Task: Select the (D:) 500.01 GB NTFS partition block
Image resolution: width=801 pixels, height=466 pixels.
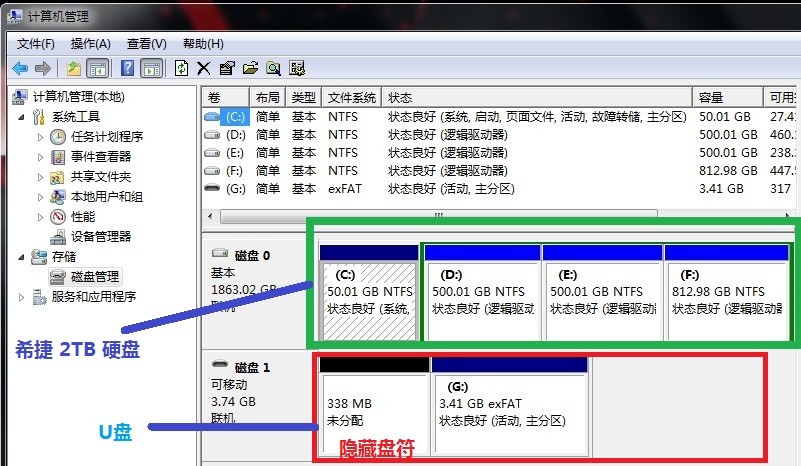Action: coord(482,293)
